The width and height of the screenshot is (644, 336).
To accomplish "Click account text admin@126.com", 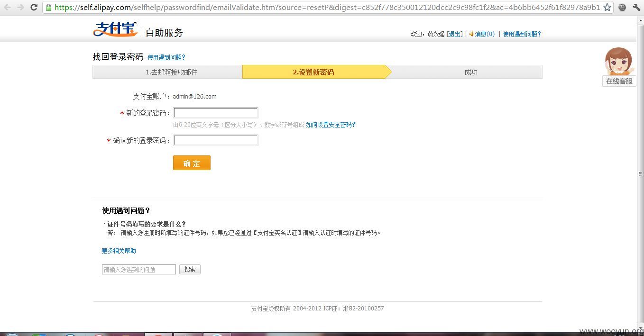I will coord(195,97).
